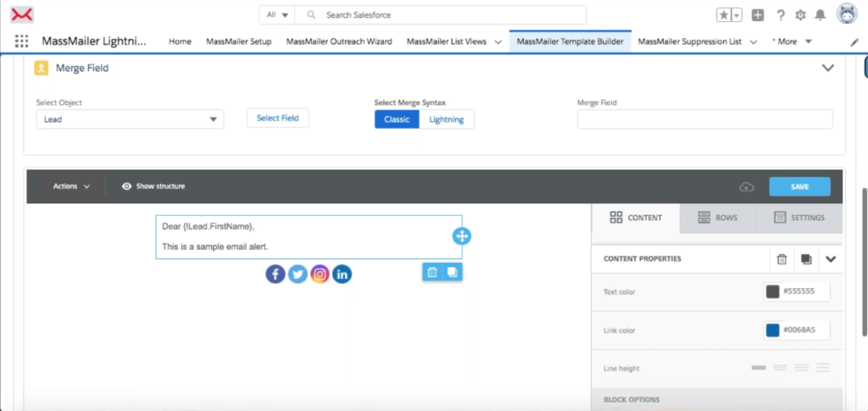Open the Actions dropdown menu
Screen dimensions: 868x411
coord(71,186)
